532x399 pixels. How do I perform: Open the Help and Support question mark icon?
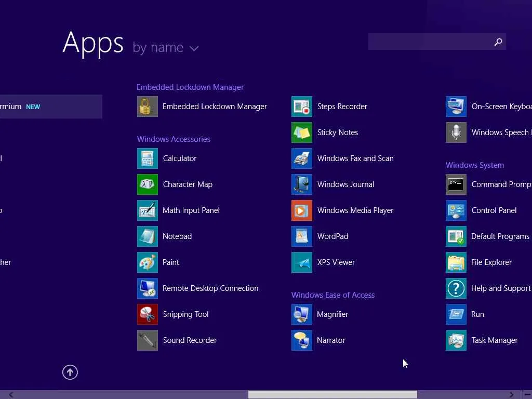(456, 288)
